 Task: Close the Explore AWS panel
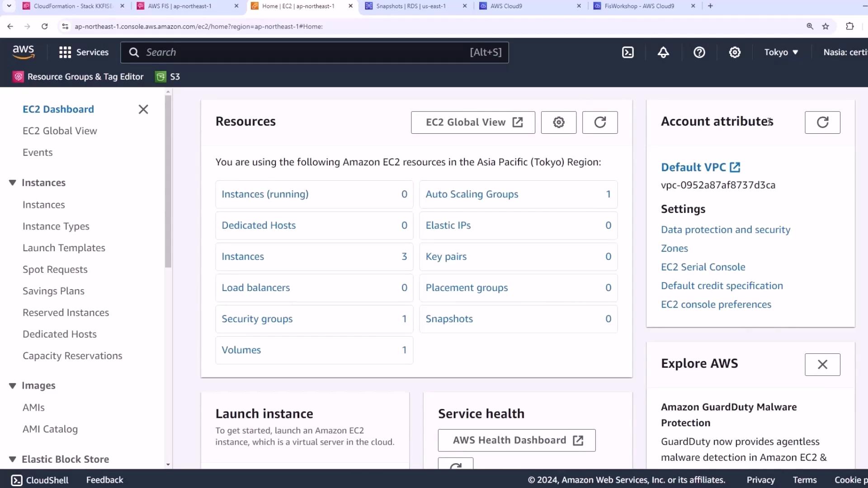click(x=822, y=365)
